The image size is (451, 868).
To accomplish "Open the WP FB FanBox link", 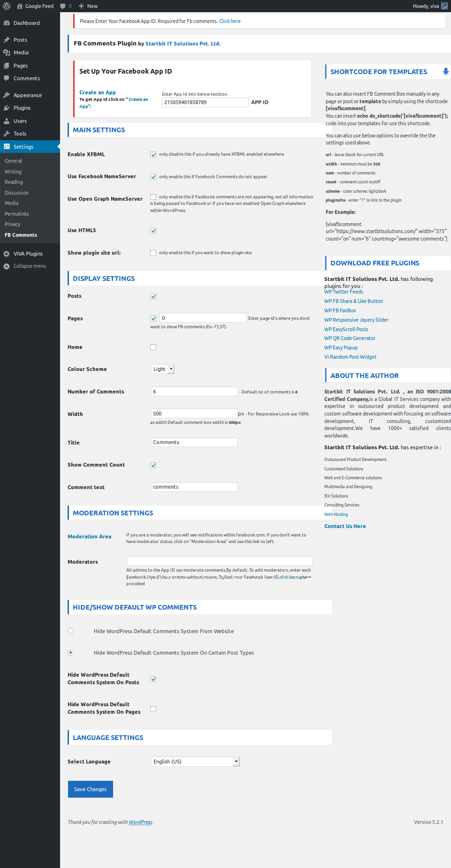I will point(340,310).
